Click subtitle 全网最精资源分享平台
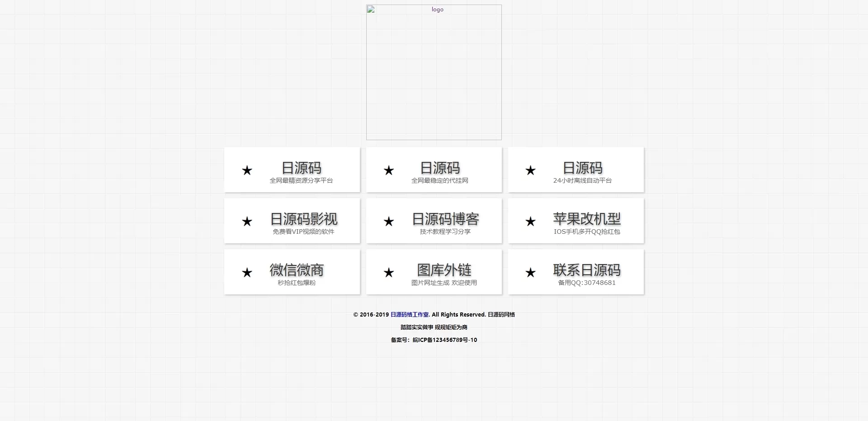Viewport: 868px width, 421px height. point(301,180)
